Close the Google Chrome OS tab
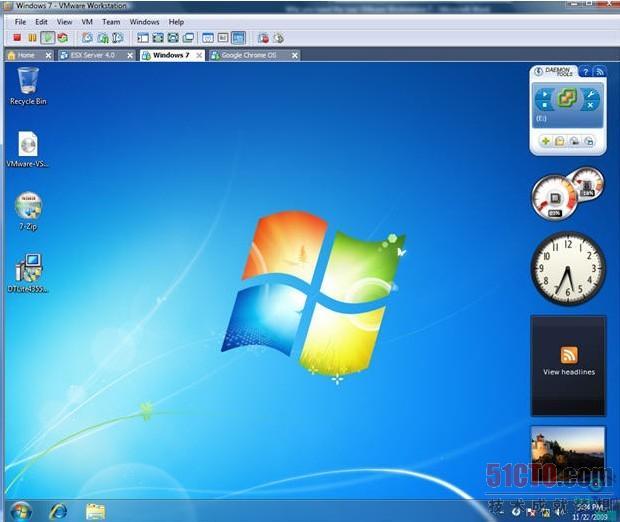Image resolution: width=620 pixels, height=522 pixels. (x=295, y=55)
